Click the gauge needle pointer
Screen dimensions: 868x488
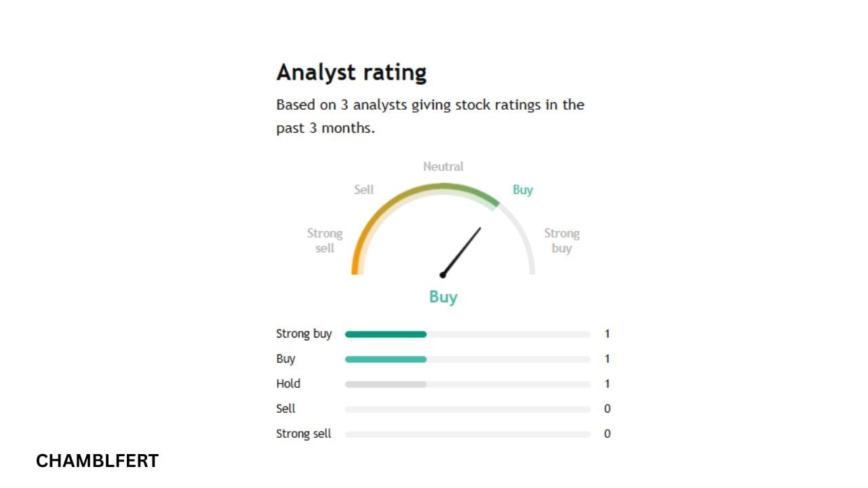(x=462, y=250)
